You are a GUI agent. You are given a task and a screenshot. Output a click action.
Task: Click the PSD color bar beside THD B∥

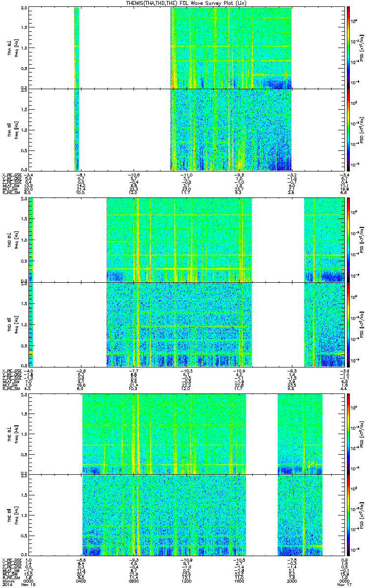coord(348,324)
